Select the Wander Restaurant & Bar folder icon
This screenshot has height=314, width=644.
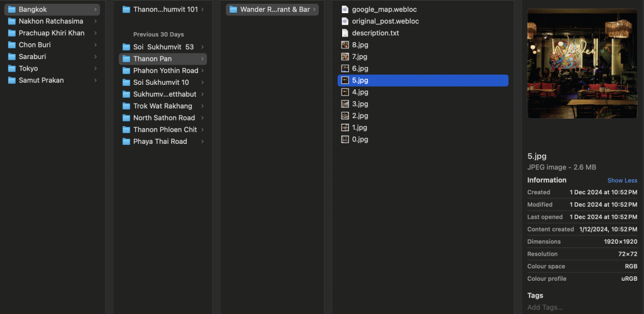pos(233,9)
